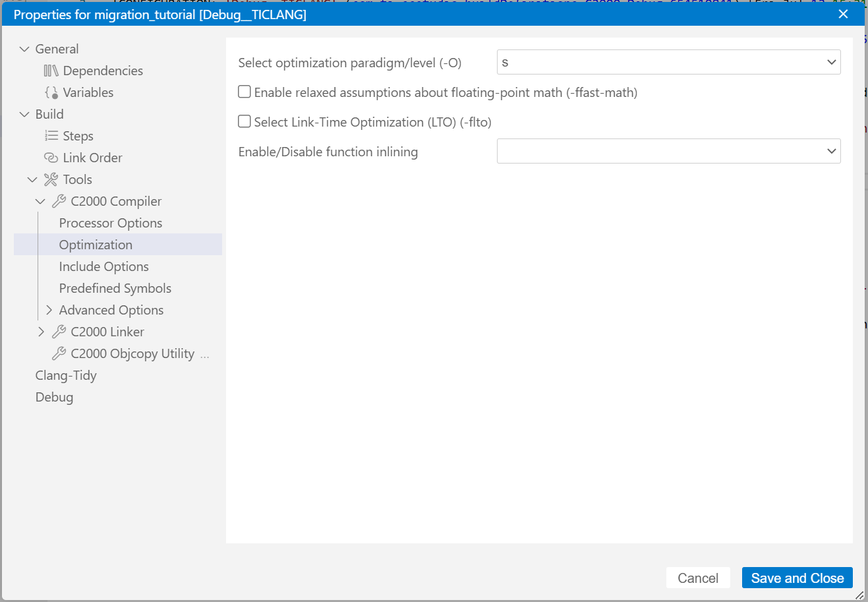Enable relaxed floating-point math assumptions
Viewport: 868px width, 602px height.
[x=244, y=92]
